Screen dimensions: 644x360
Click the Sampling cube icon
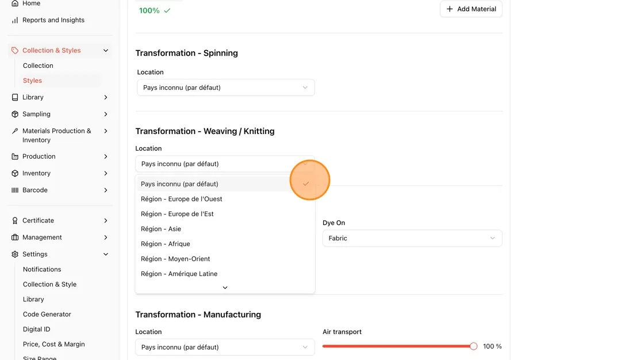(15, 114)
